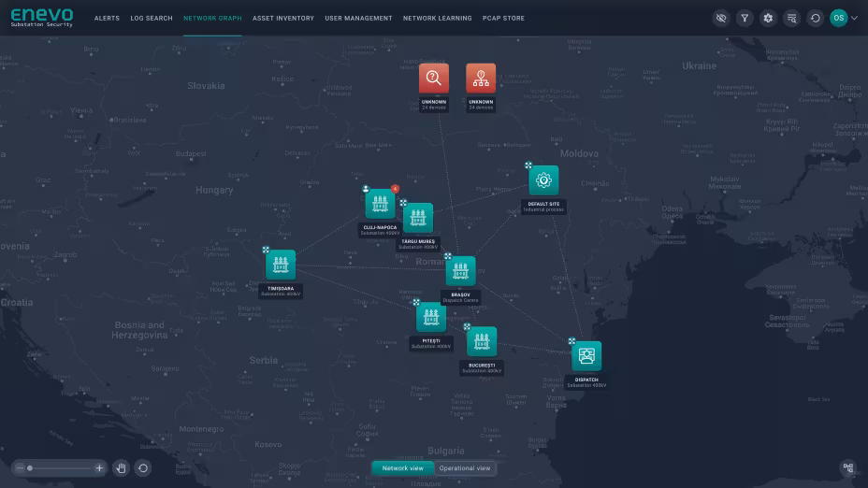Select the Pitesti substation node
Image resolution: width=868 pixels, height=488 pixels.
pyautogui.click(x=431, y=317)
